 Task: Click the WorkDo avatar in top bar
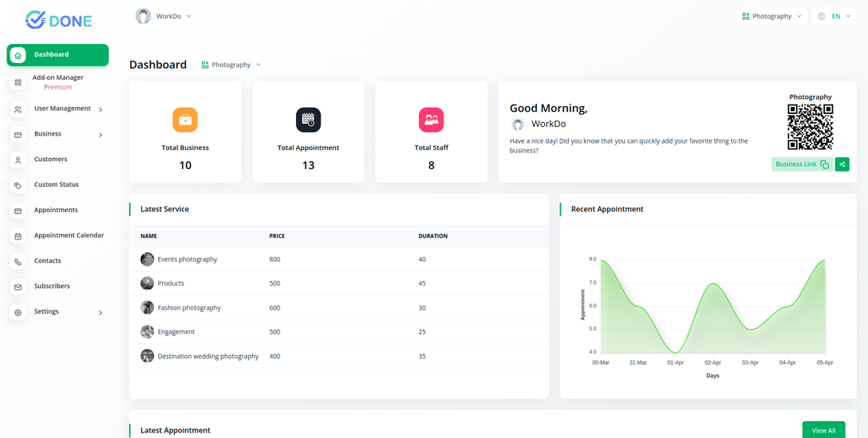tap(144, 16)
